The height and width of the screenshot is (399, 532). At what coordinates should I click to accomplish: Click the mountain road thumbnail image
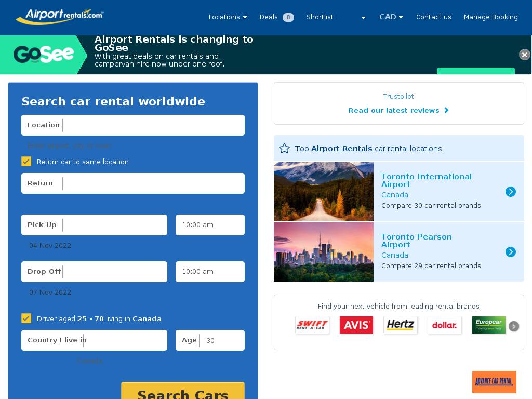click(x=324, y=192)
